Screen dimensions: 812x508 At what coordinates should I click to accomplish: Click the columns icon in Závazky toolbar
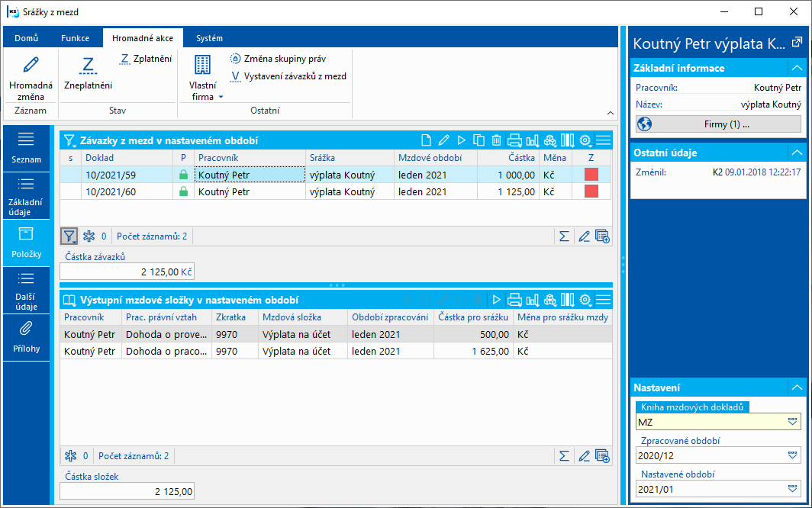tap(568, 140)
